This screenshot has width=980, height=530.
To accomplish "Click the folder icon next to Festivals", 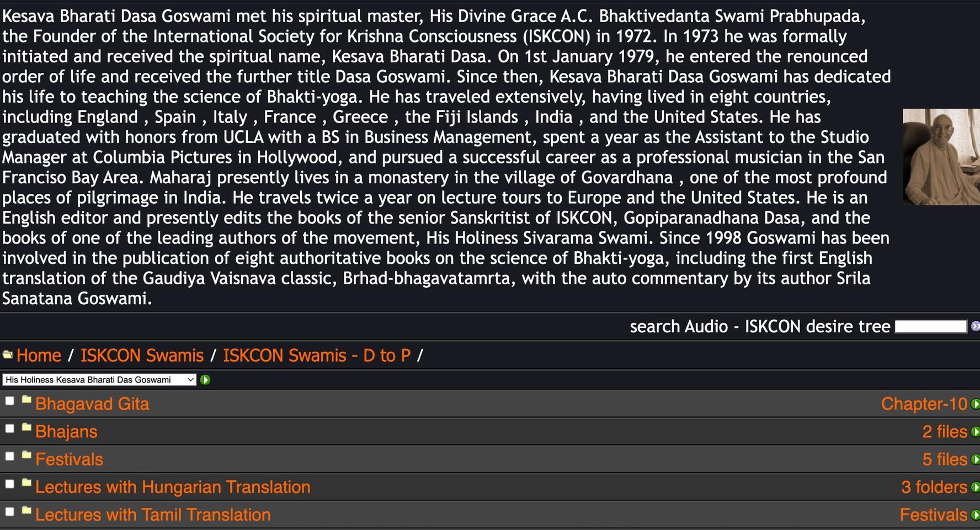I will pyautogui.click(x=26, y=455).
